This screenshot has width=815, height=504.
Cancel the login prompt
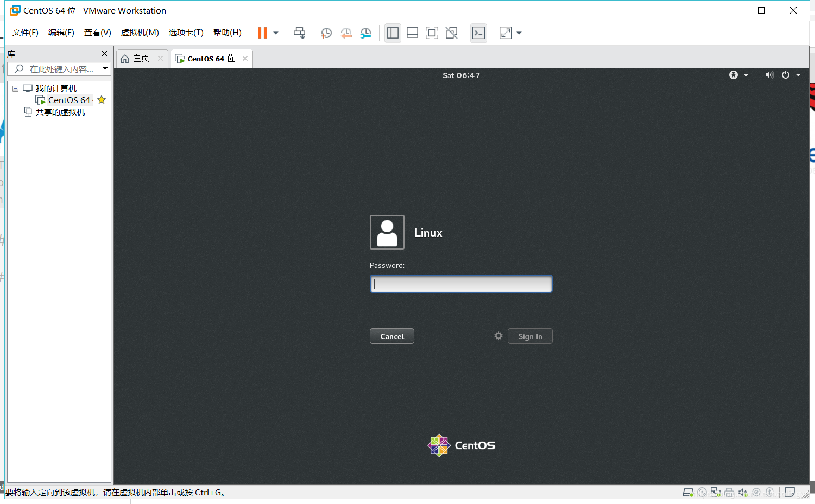pos(392,336)
